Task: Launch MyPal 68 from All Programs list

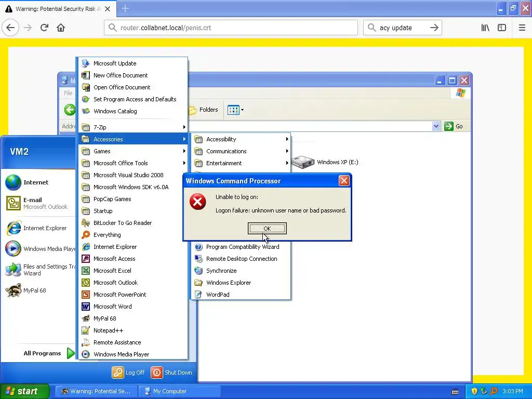Action: pyautogui.click(x=133, y=318)
